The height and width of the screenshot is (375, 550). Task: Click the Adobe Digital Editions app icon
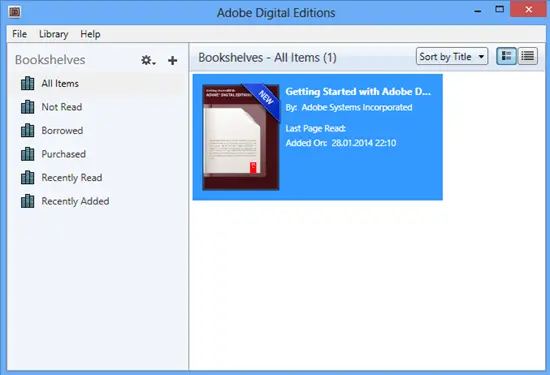click(15, 12)
